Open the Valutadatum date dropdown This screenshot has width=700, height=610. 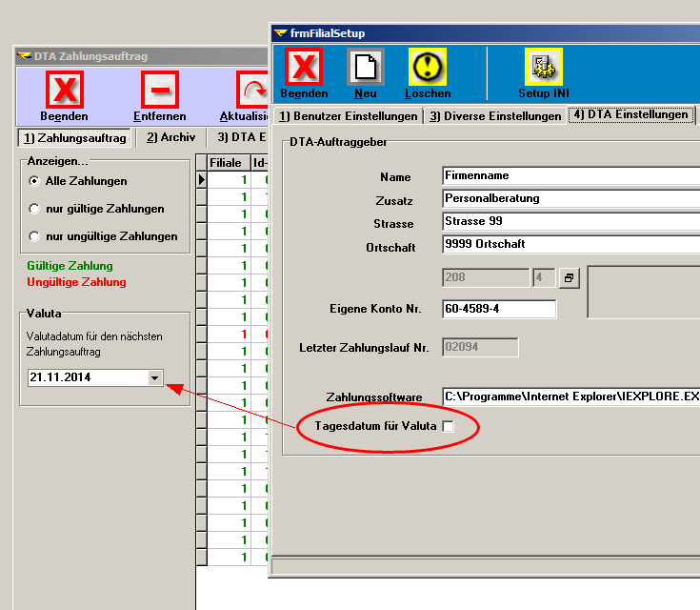[155, 378]
